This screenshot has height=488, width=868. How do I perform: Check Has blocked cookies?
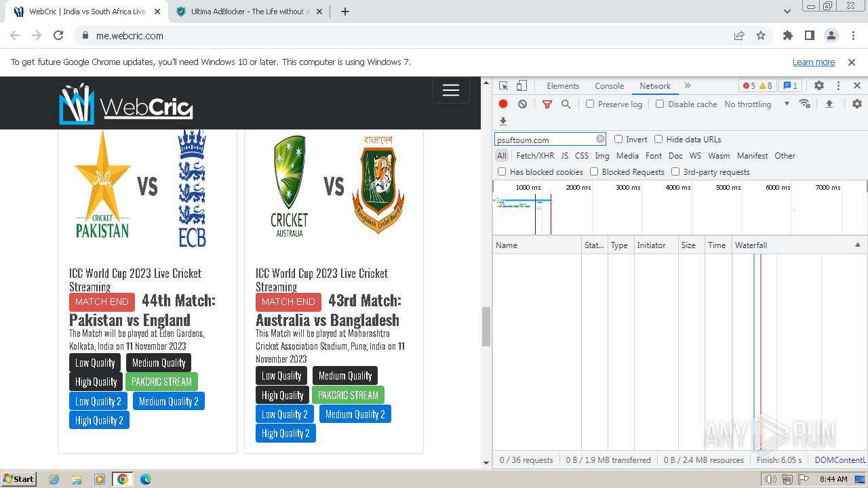pos(502,171)
